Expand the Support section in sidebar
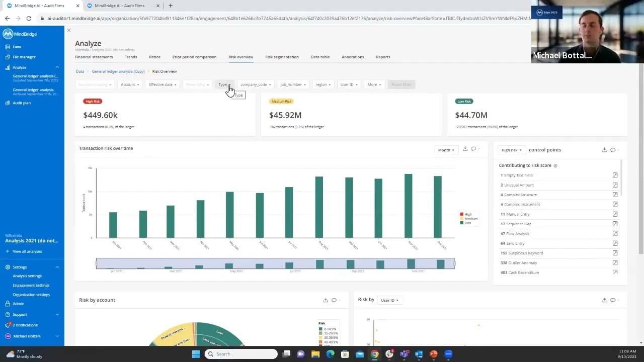 pos(57,314)
